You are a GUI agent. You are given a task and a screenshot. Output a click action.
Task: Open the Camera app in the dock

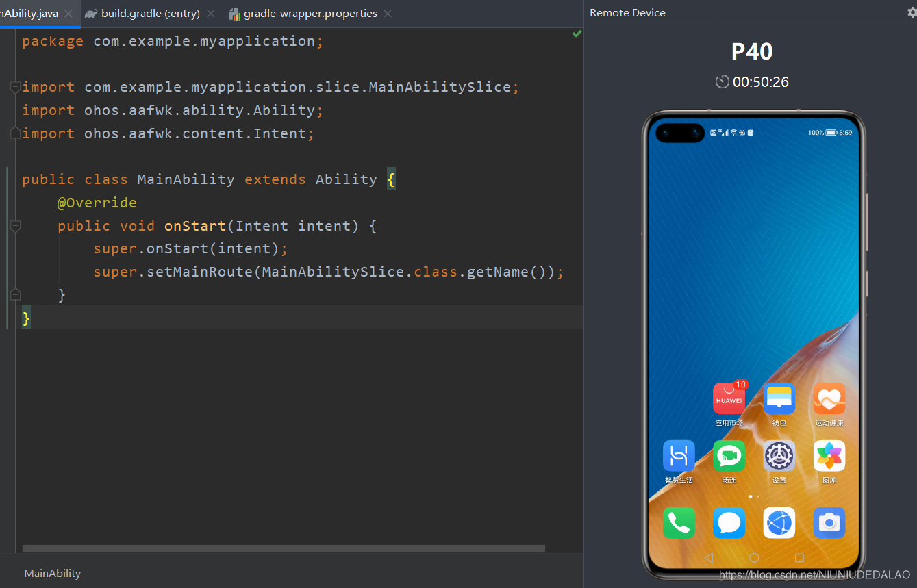point(829,523)
